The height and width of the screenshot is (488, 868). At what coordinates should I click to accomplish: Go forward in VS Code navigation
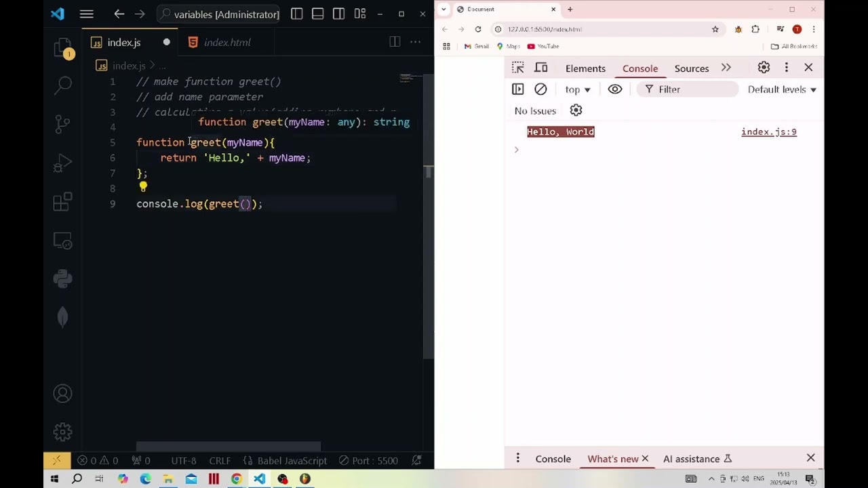click(x=140, y=14)
